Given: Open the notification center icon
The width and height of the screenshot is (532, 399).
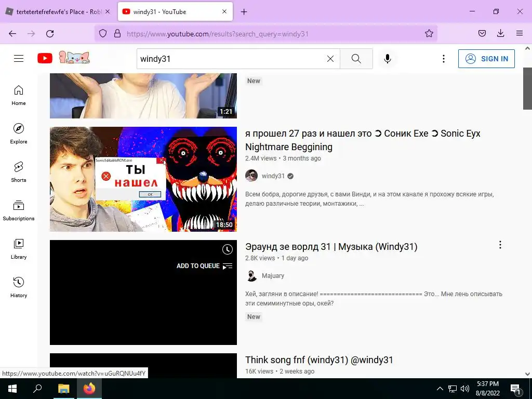Looking at the screenshot, I should point(515,389).
